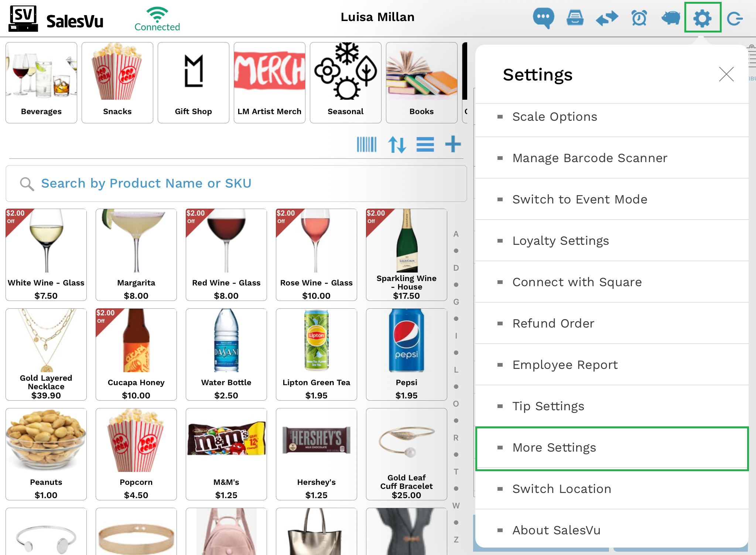Viewport: 756px width, 555px height.
Task: Select the Books category
Action: [x=422, y=83]
